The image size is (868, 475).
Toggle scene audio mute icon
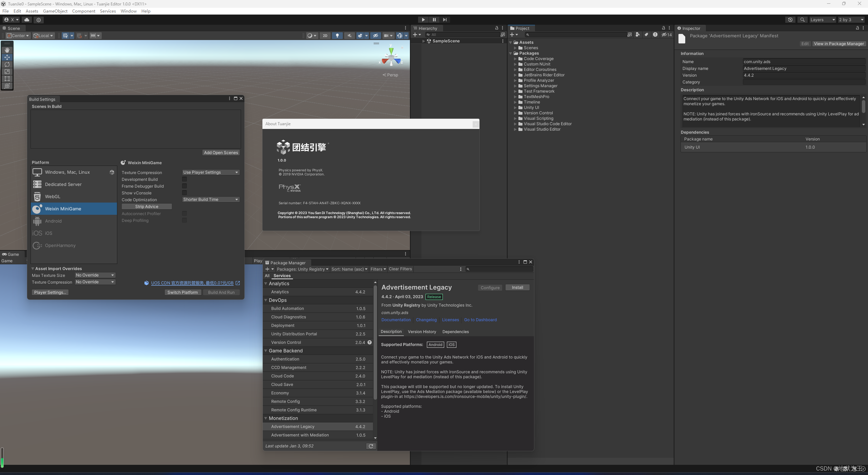click(349, 36)
